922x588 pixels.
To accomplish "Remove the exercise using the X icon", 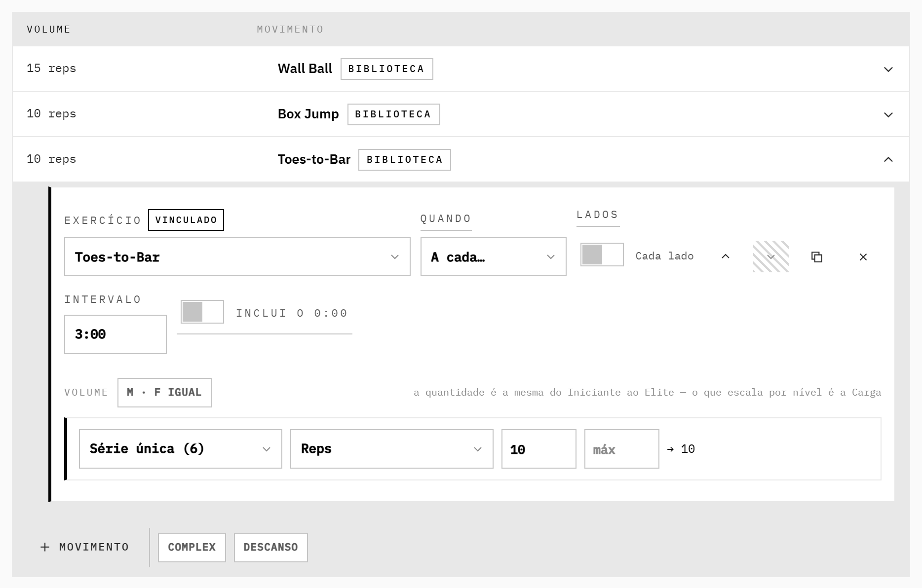I will 863,257.
